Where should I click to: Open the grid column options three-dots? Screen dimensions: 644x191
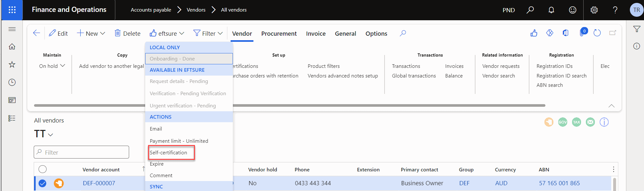[x=613, y=169]
